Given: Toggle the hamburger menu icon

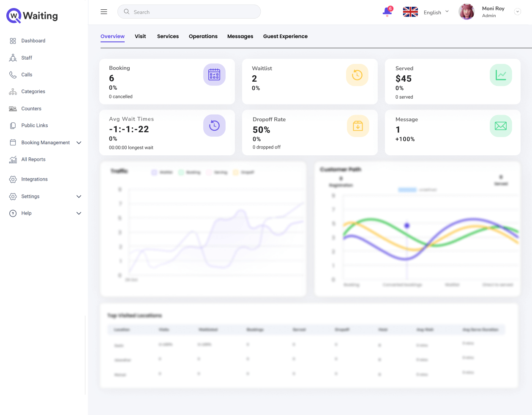Looking at the screenshot, I should [104, 12].
